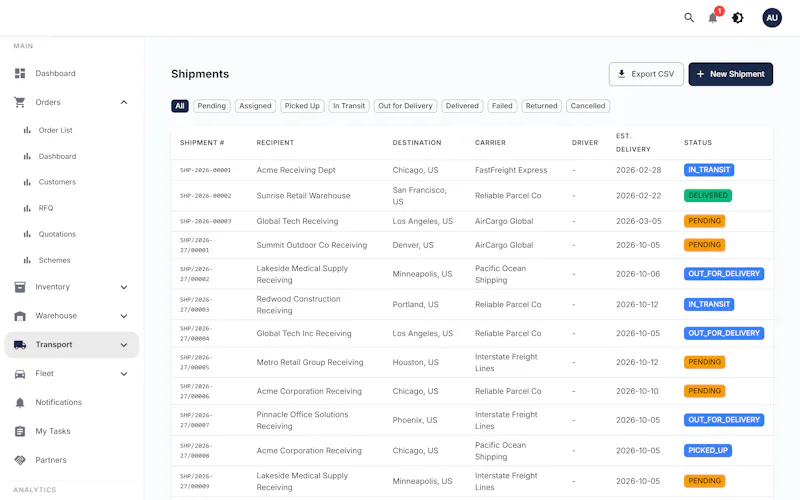Viewport: 800px width, 500px height.
Task: Click the Notifications bell icon in sidebar
Action: tap(20, 403)
